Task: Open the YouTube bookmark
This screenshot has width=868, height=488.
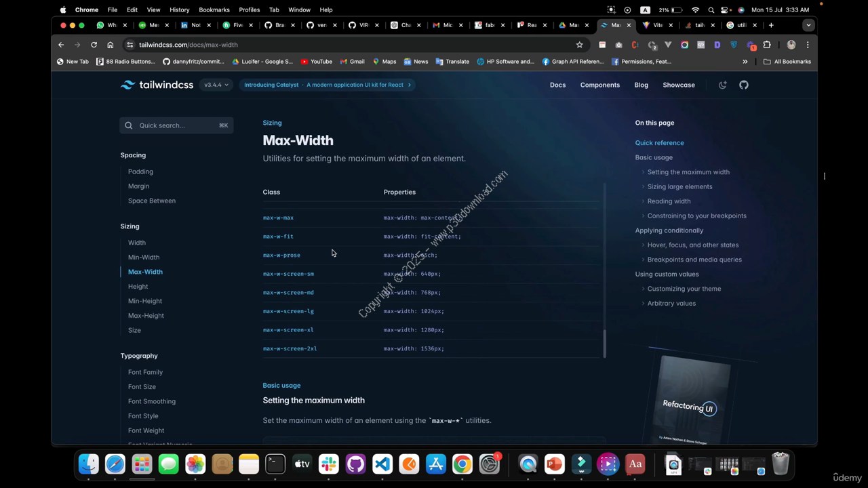Action: tap(316, 62)
